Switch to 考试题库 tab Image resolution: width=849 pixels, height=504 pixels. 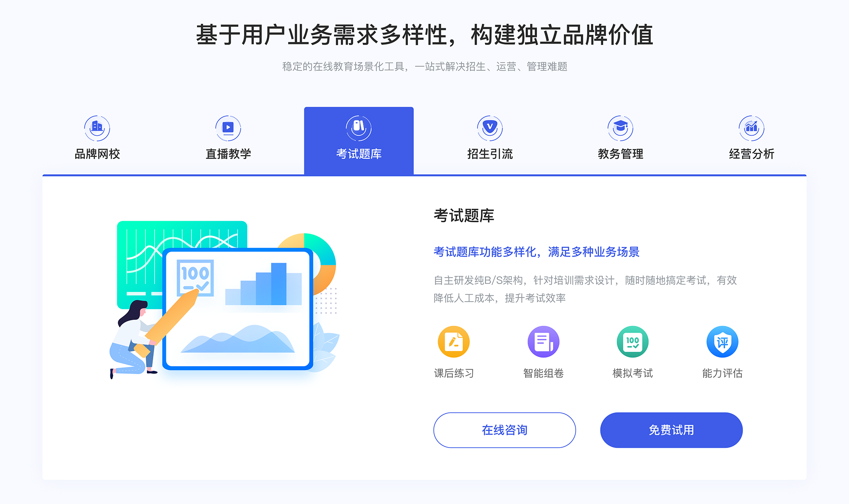tap(358, 138)
